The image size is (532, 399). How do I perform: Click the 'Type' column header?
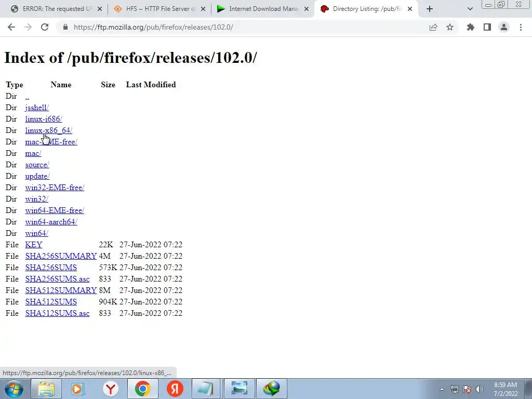coord(15,85)
